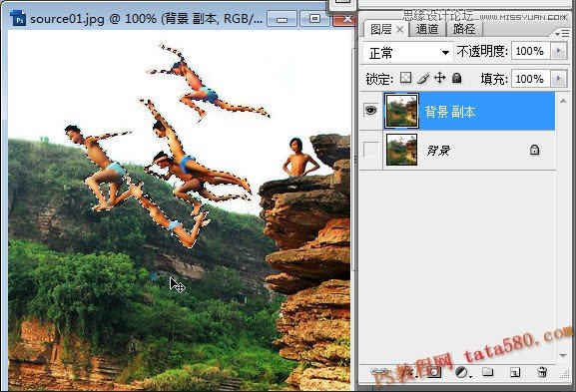Select the 背景 layer thumbnail

tap(401, 150)
